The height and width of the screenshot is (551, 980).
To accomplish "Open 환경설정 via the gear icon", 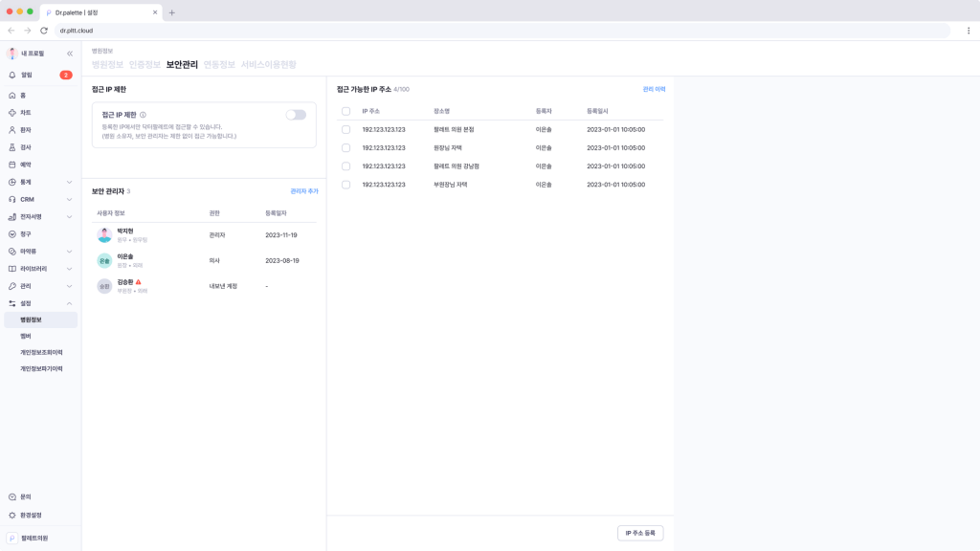I will coord(12,515).
